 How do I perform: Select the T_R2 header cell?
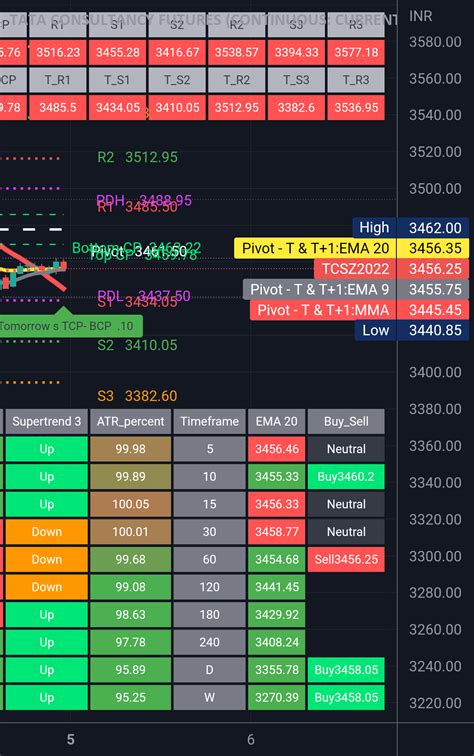[x=237, y=80]
